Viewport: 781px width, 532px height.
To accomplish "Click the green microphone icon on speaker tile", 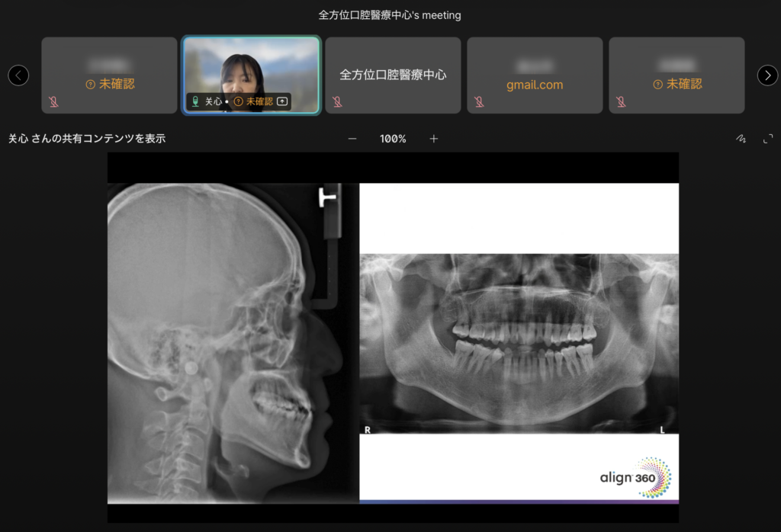I will point(195,101).
